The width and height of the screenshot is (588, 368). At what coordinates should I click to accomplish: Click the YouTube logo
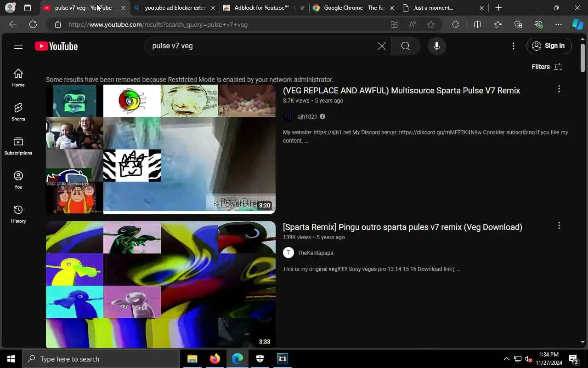pyautogui.click(x=56, y=46)
